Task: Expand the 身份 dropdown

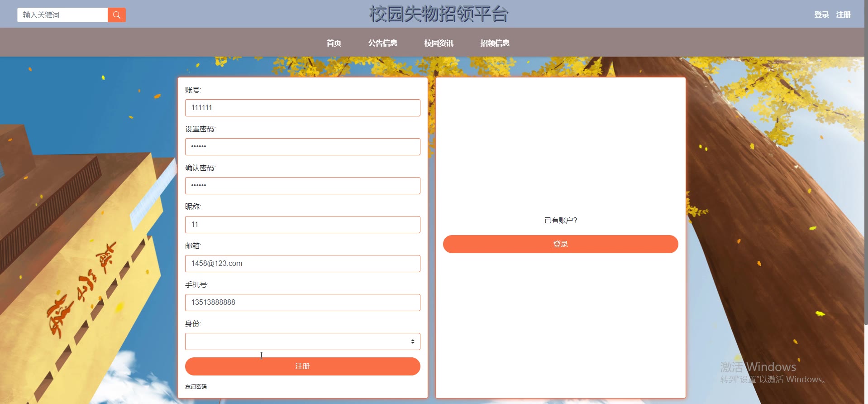Action: (x=303, y=341)
